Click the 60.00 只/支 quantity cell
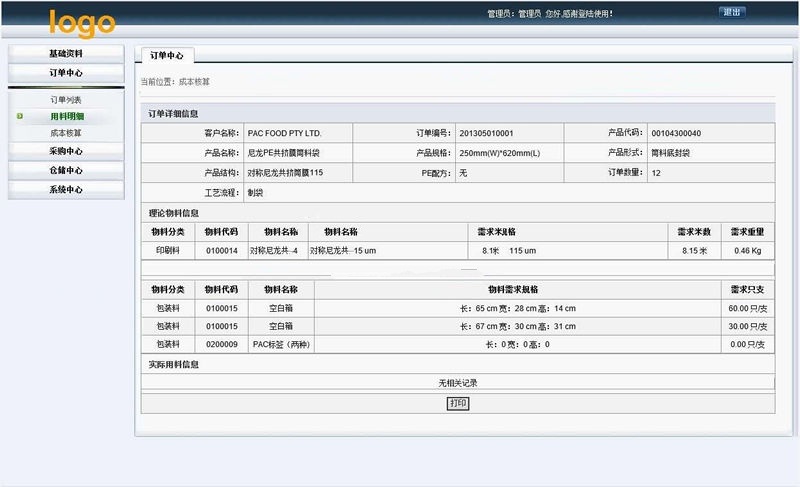 tap(747, 309)
